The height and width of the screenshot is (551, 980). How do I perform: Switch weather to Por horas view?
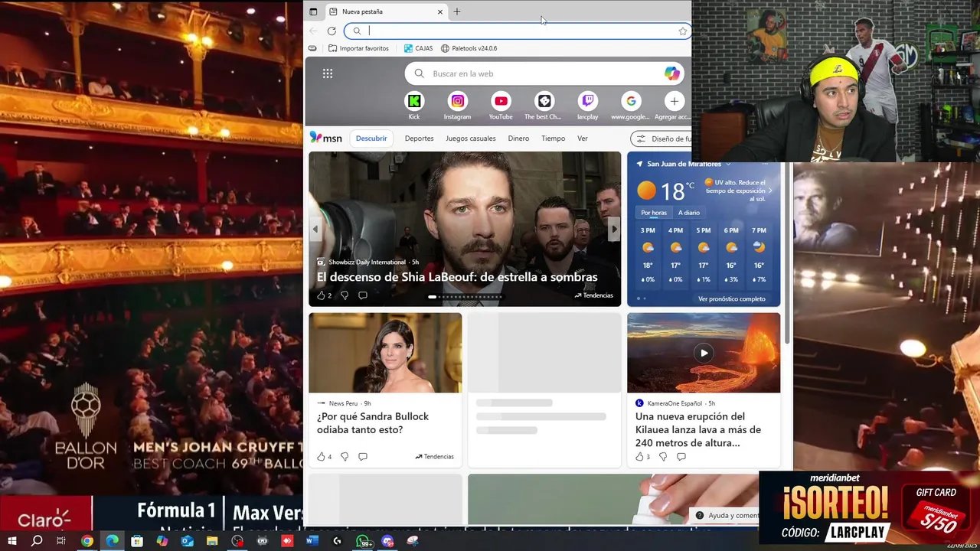point(654,213)
